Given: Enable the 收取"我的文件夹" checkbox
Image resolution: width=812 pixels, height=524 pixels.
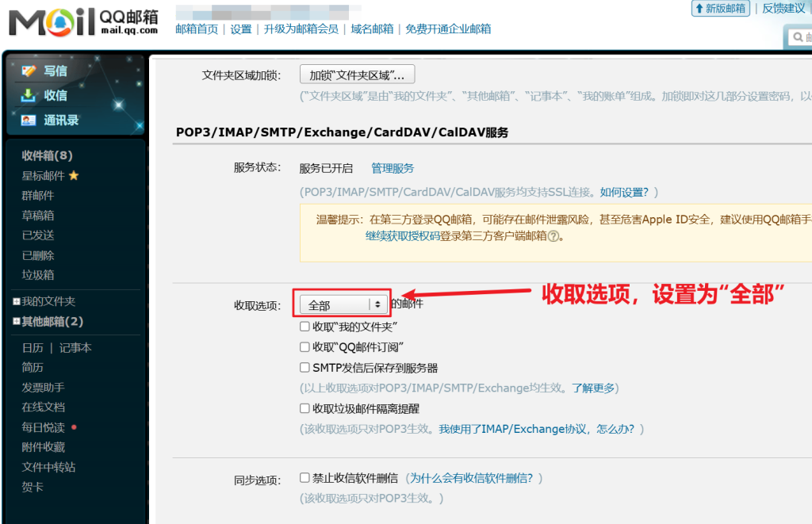Looking at the screenshot, I should [x=304, y=326].
